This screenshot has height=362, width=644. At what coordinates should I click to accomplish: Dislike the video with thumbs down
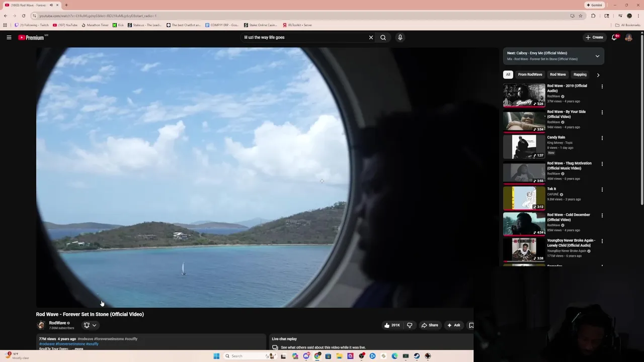[410, 325]
